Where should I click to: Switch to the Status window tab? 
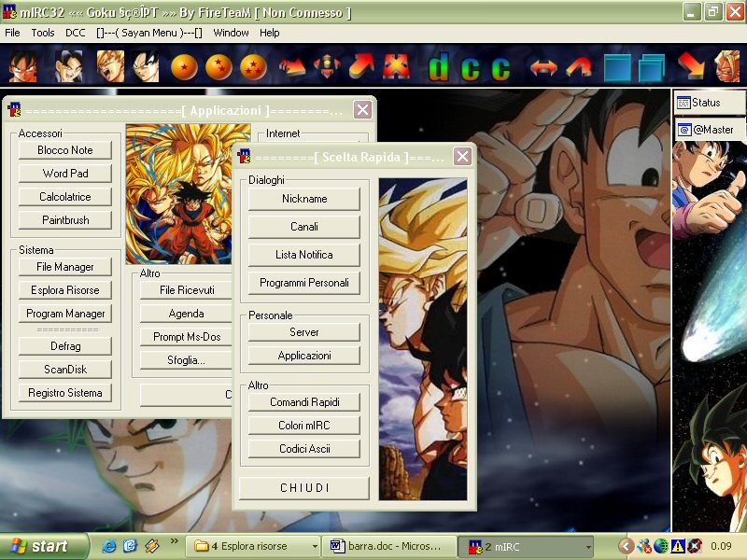710,103
